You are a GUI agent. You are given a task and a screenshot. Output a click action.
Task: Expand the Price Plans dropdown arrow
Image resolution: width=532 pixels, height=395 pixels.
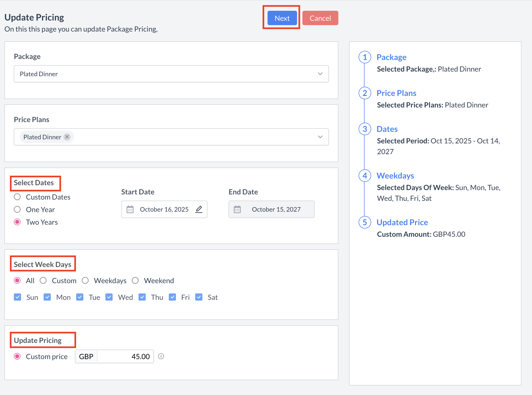(x=320, y=137)
